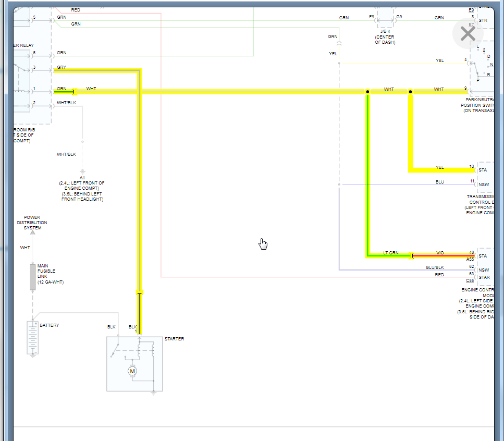Click the main fusible link component symbol
The image size is (504, 441).
pos(32,277)
